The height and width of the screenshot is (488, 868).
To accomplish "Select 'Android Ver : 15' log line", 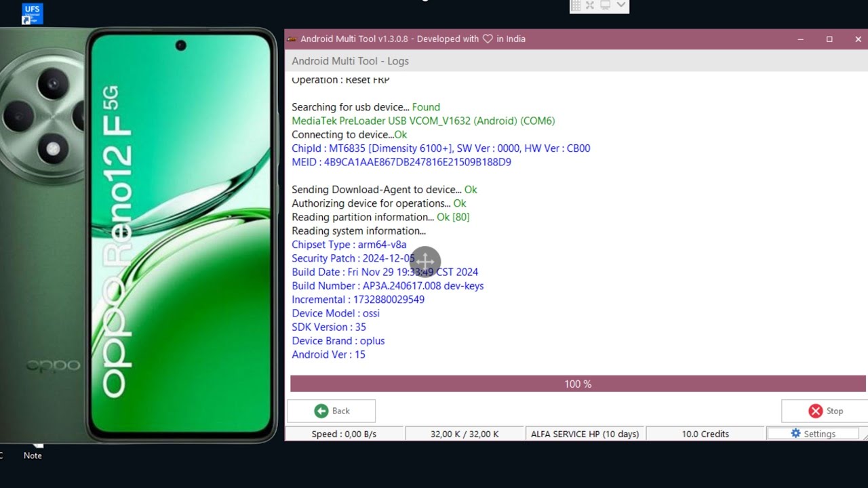I will click(328, 354).
